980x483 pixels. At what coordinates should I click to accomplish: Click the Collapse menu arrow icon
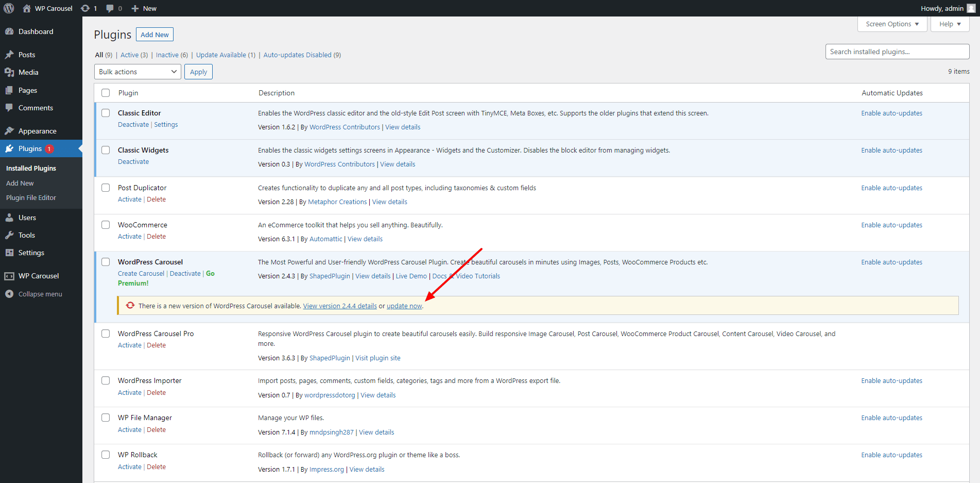(9, 294)
